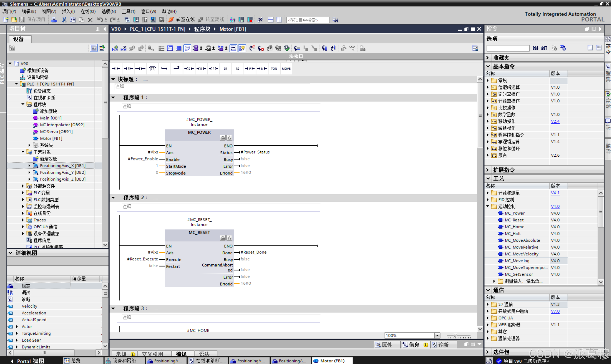Click the normally open contact icon
Screen dimensions: 611x364
click(x=116, y=69)
